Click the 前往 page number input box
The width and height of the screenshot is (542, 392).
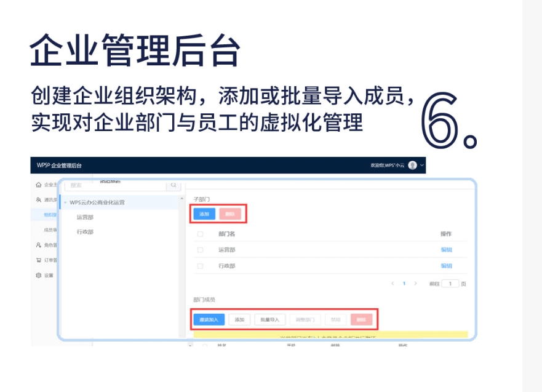(x=450, y=284)
